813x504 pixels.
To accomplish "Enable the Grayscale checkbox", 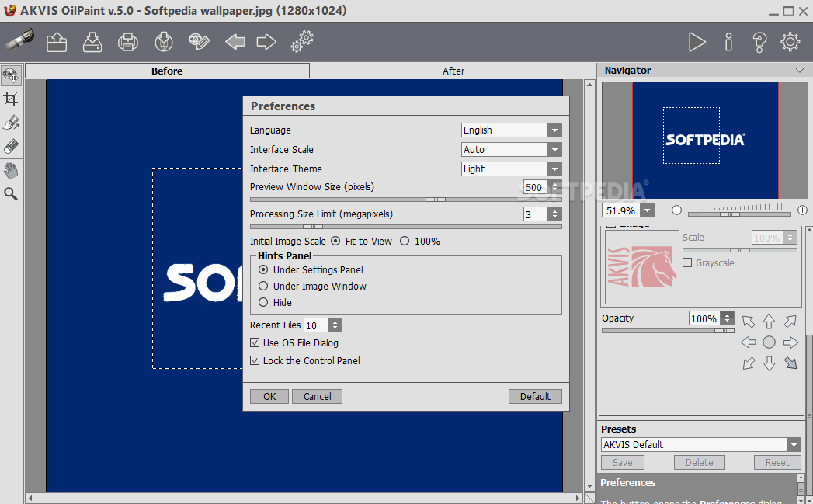I will coord(687,263).
